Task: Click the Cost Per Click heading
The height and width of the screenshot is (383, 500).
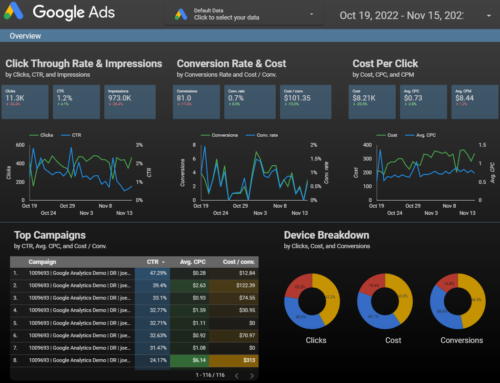Action: pyautogui.click(x=385, y=64)
